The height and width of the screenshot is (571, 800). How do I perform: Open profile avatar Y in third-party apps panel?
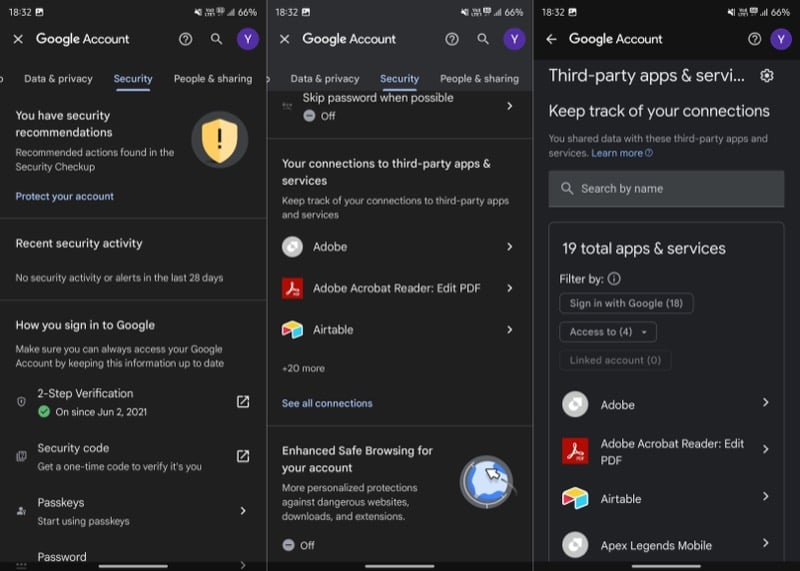point(781,39)
